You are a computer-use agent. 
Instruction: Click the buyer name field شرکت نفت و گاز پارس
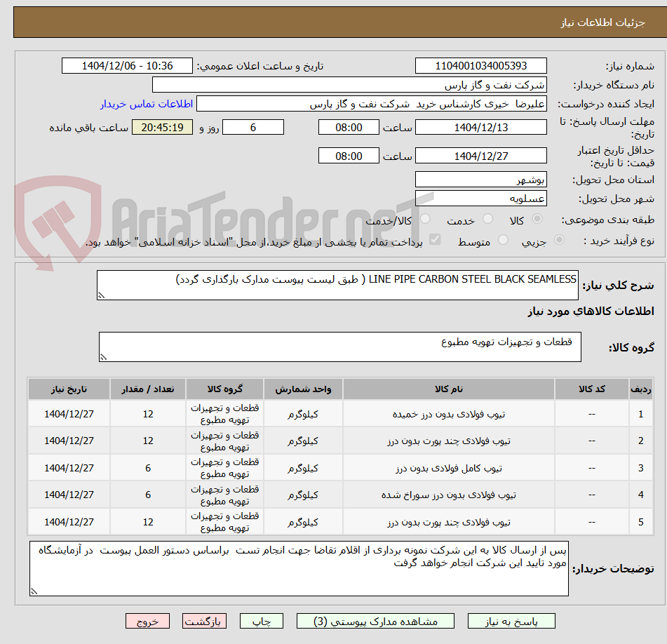click(x=349, y=85)
